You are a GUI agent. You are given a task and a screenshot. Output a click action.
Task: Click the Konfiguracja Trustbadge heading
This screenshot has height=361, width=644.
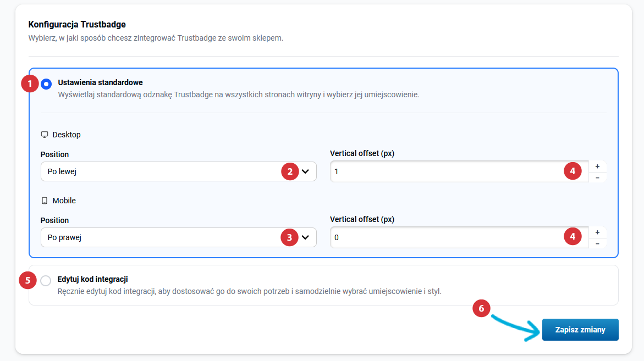coord(77,24)
